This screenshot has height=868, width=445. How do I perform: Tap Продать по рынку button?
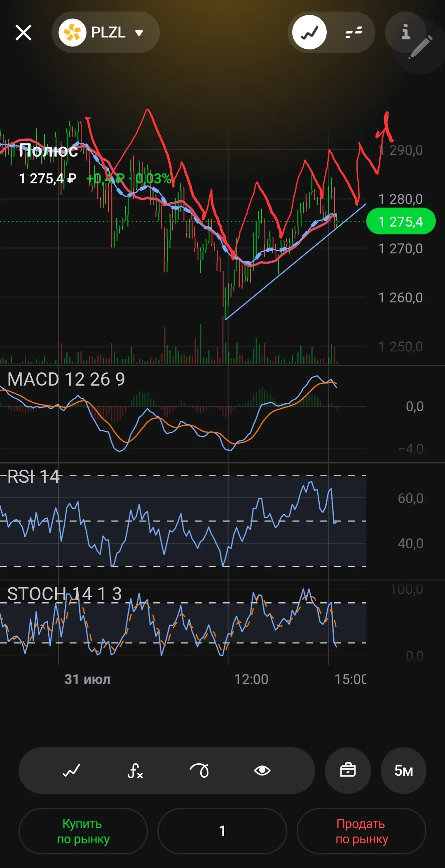coord(361,831)
